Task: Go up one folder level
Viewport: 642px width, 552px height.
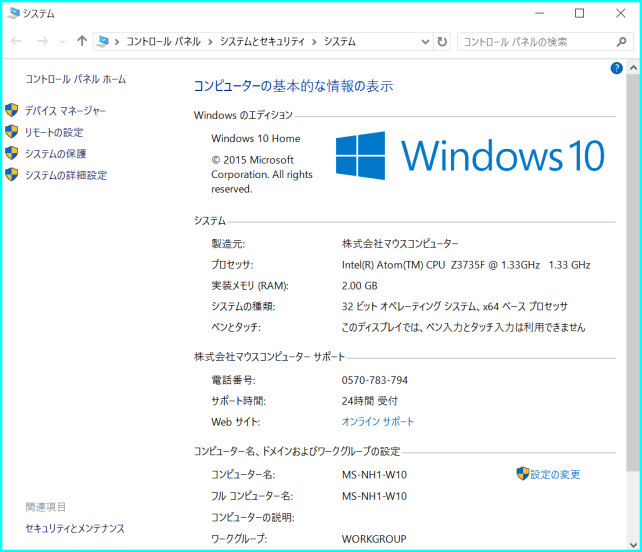Action: point(82,41)
